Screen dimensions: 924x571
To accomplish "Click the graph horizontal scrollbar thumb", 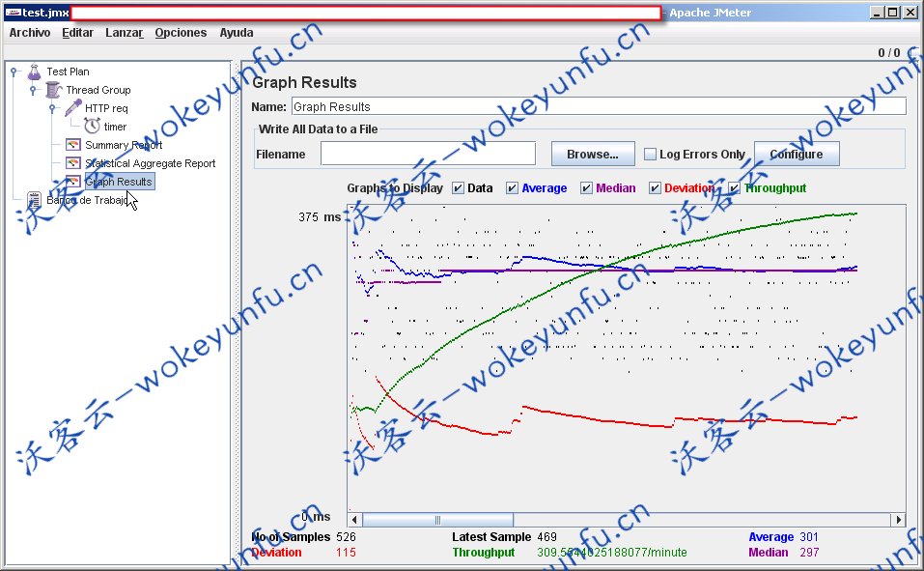I will point(437,520).
